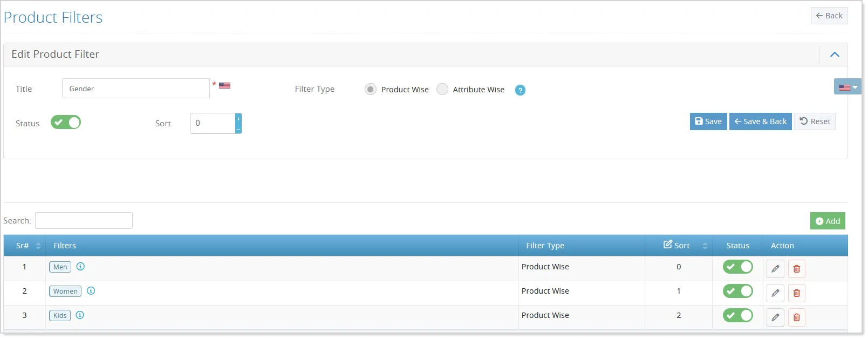868x339 pixels.
Task: Click the Women filter tag
Action: (x=65, y=291)
